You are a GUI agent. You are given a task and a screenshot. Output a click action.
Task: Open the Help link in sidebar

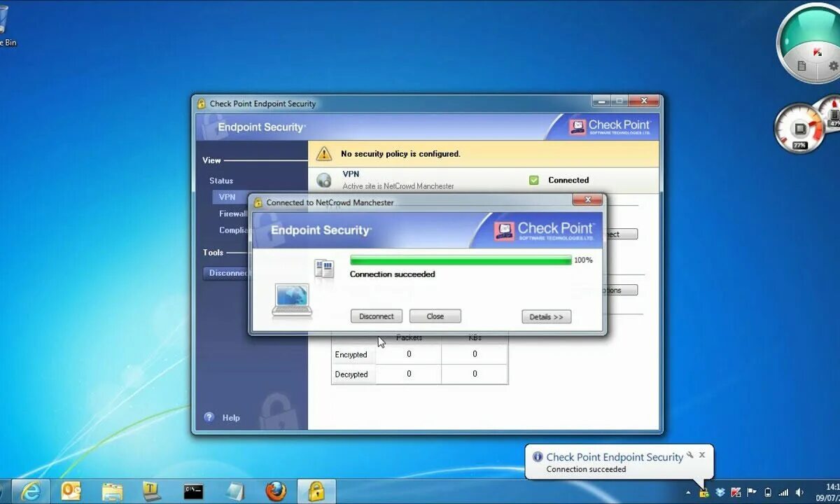[231, 418]
